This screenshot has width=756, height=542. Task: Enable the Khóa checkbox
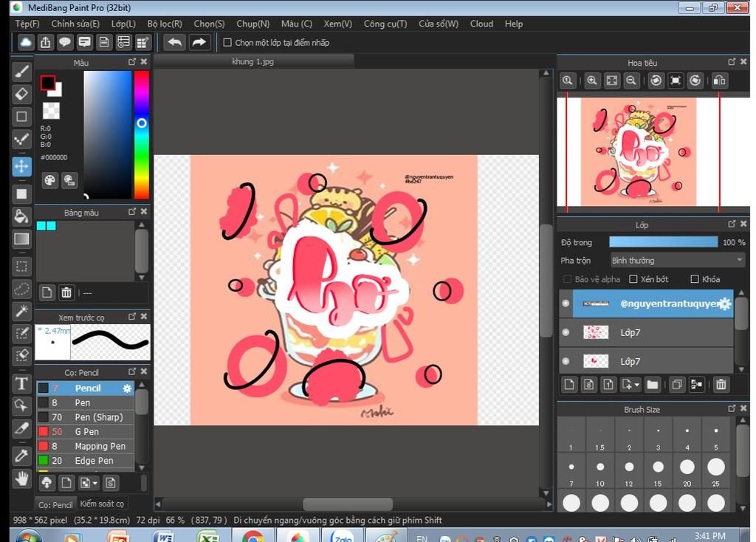pyautogui.click(x=695, y=279)
